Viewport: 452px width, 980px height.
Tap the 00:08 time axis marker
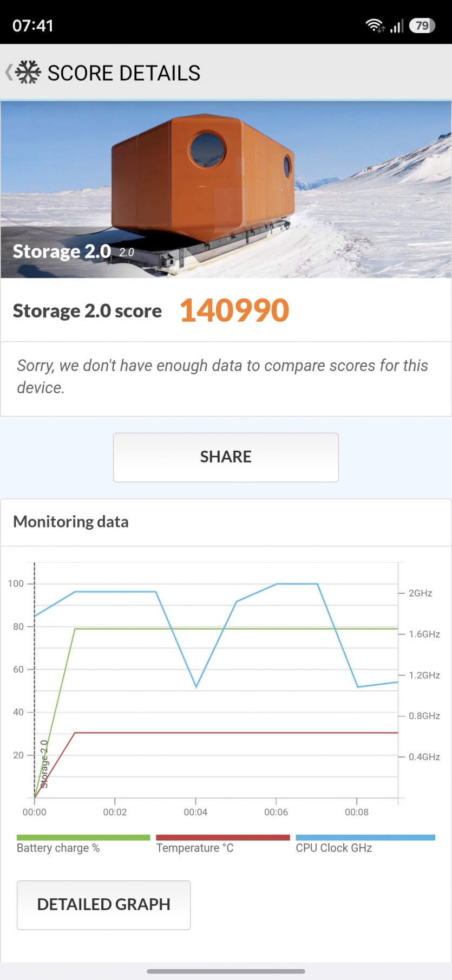pos(357,812)
